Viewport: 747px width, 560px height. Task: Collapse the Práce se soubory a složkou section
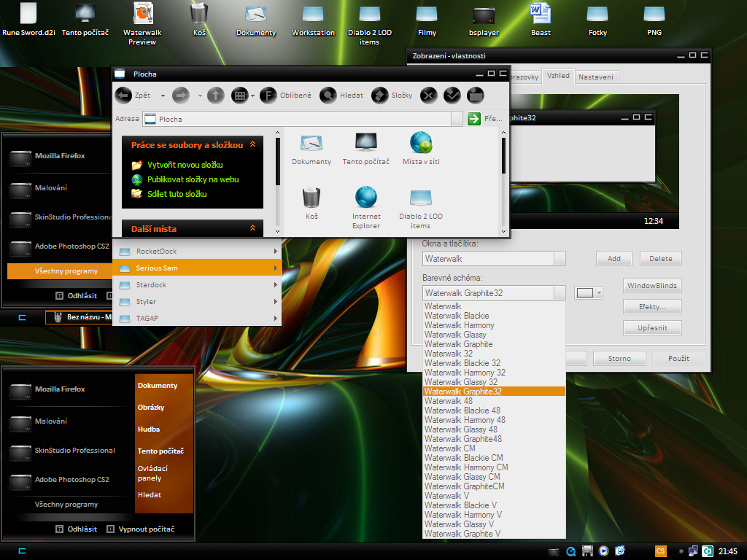[252, 144]
